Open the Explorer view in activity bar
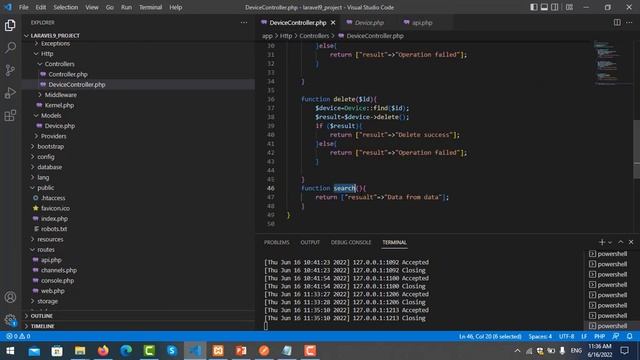Viewport: 640px width, 360px height. coord(10,25)
